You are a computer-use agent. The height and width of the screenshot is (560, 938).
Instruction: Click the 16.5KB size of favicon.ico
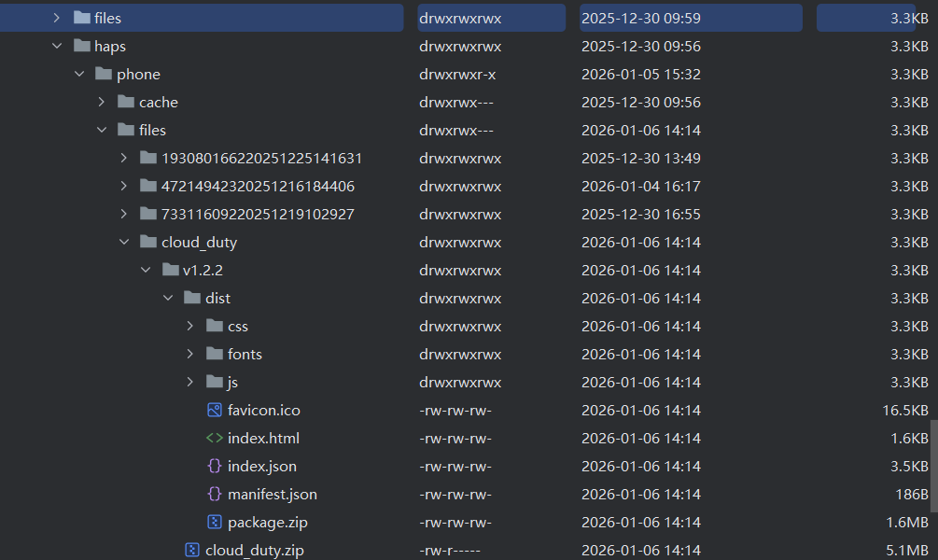click(x=904, y=410)
